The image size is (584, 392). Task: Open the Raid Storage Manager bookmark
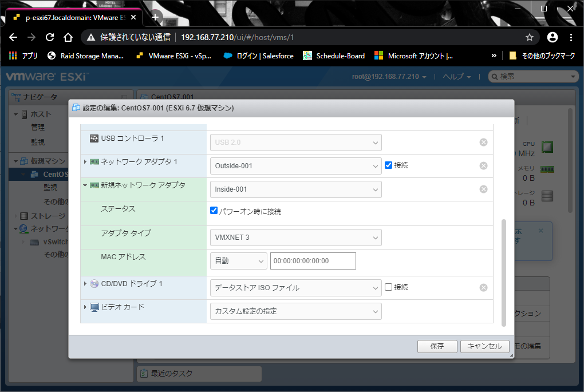86,56
